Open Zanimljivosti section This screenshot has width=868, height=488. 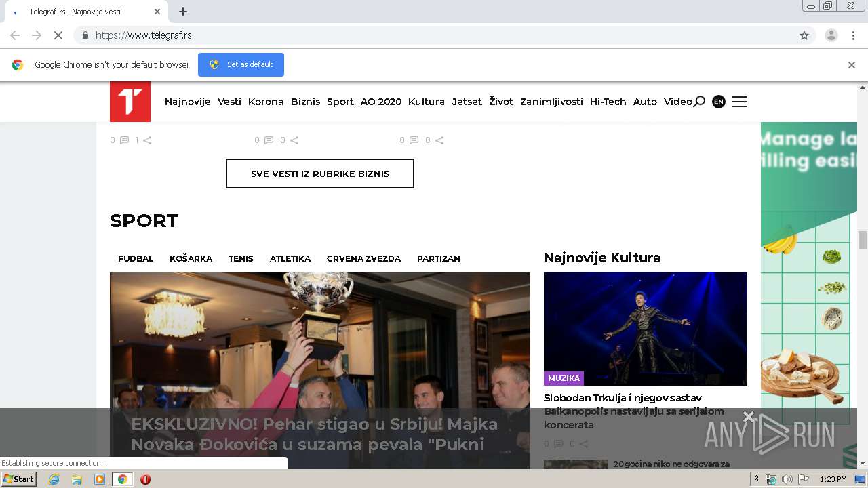(x=551, y=102)
